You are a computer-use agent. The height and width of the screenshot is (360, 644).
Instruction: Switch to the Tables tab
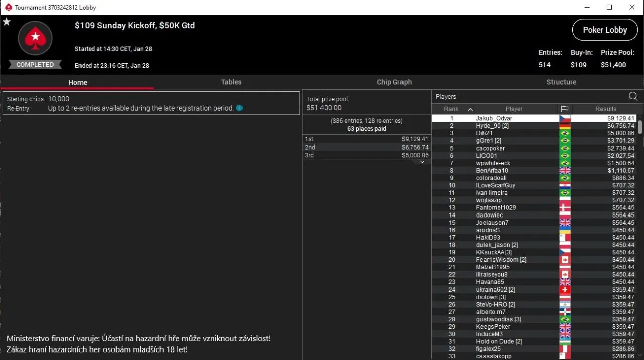pos(231,82)
